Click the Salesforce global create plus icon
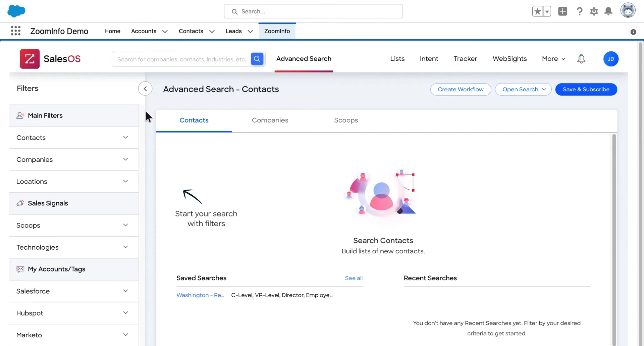Screen dimensions: 644x346 (562, 11)
